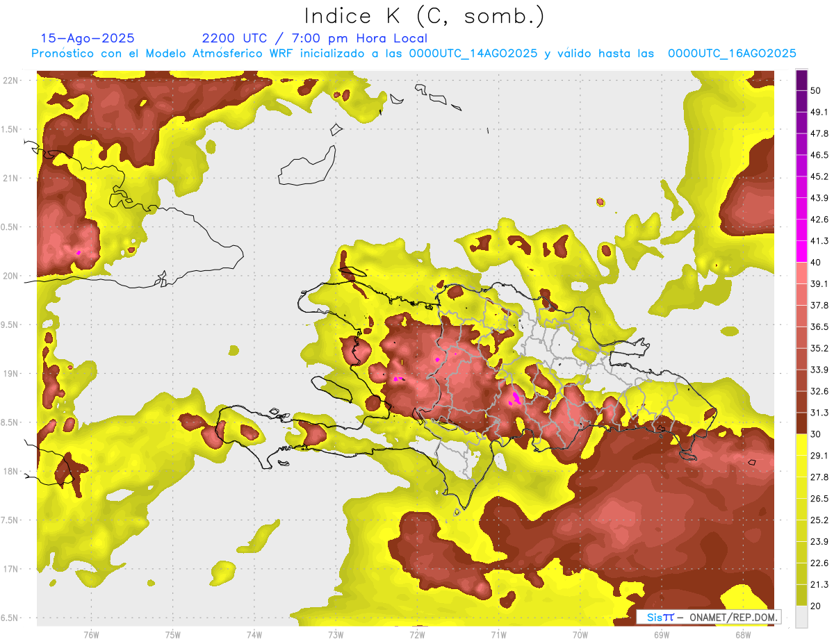The image size is (834, 644).
Task: Click the colorbar value "46.5"
Action: coord(819,155)
